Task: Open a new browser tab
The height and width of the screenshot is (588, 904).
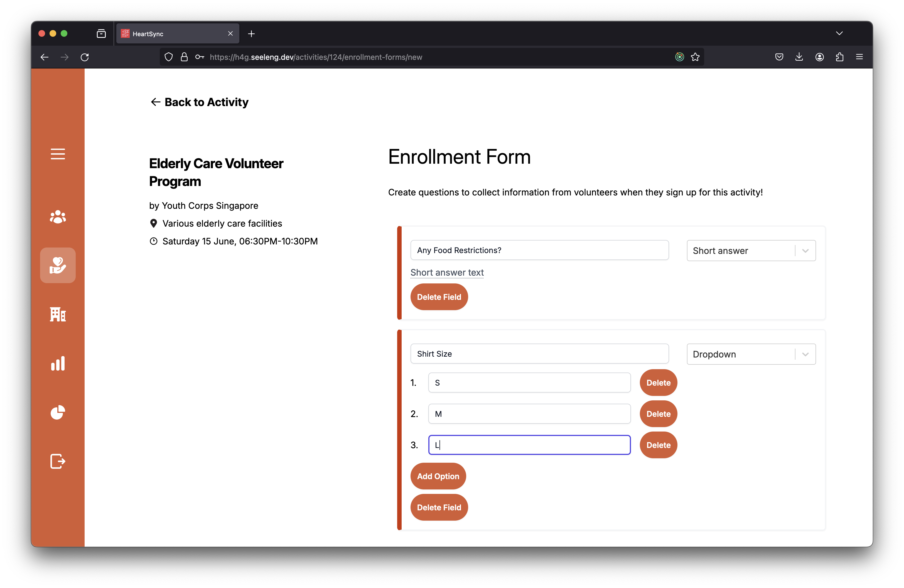Action: pos(251,34)
